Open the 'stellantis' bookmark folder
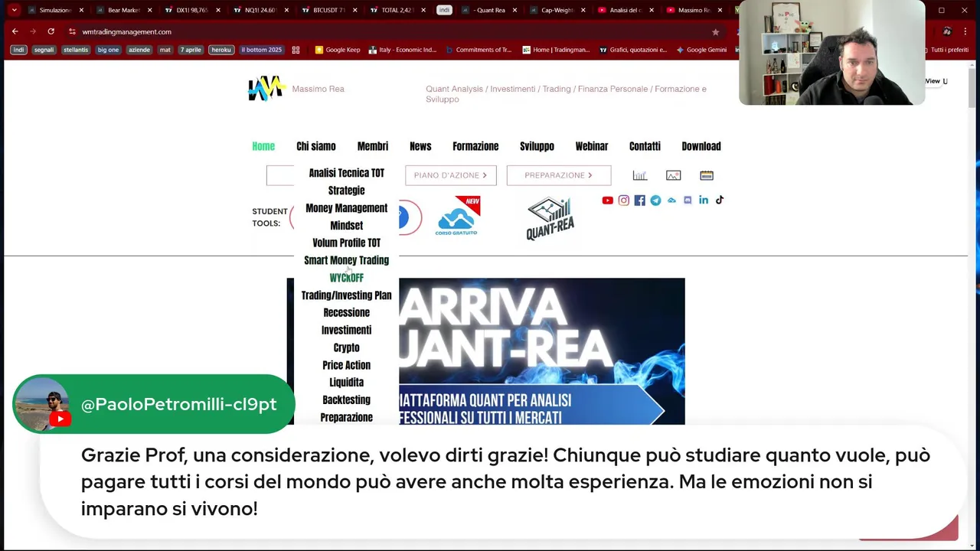Screen dimensions: 980x551 pyautogui.click(x=76, y=50)
